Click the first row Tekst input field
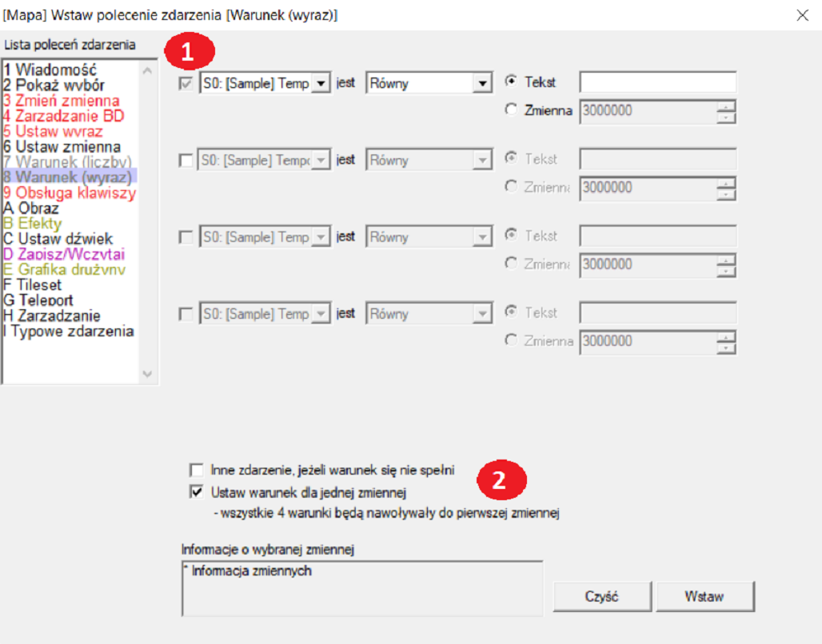 pos(657,82)
